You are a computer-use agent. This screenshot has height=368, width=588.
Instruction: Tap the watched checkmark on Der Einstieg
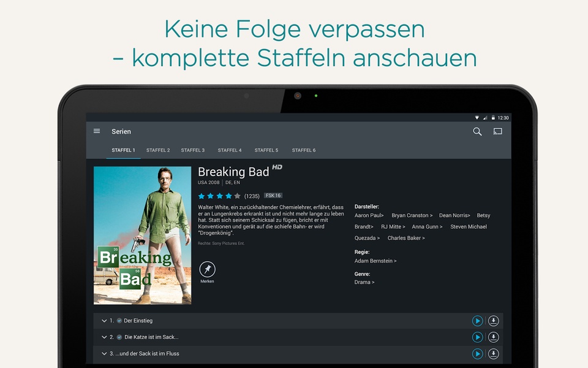click(119, 321)
